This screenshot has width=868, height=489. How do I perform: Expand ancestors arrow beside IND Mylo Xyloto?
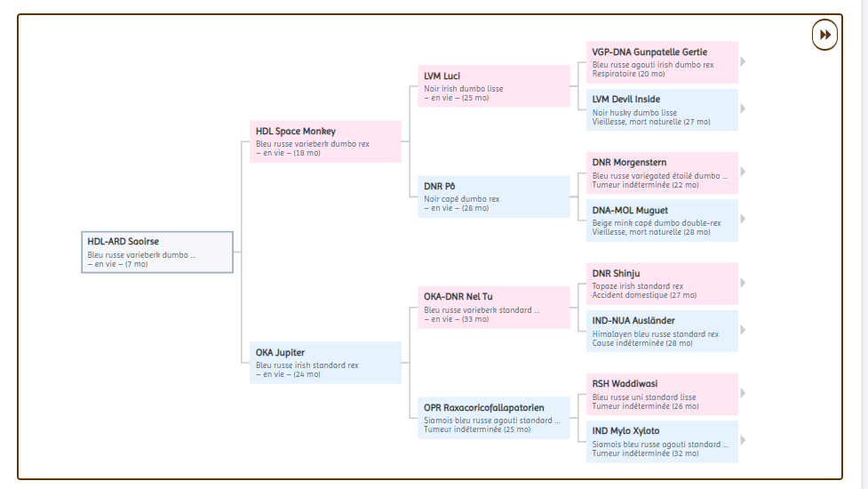pos(743,441)
